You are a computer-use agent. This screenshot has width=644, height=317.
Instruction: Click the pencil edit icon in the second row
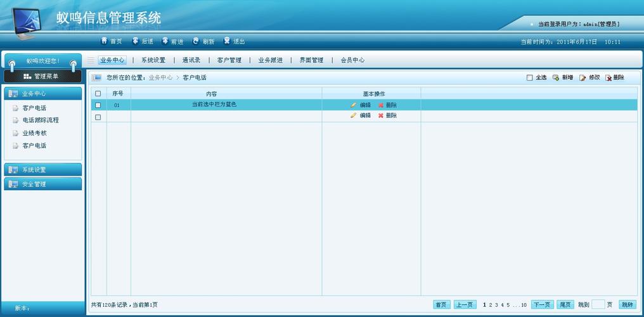(353, 116)
